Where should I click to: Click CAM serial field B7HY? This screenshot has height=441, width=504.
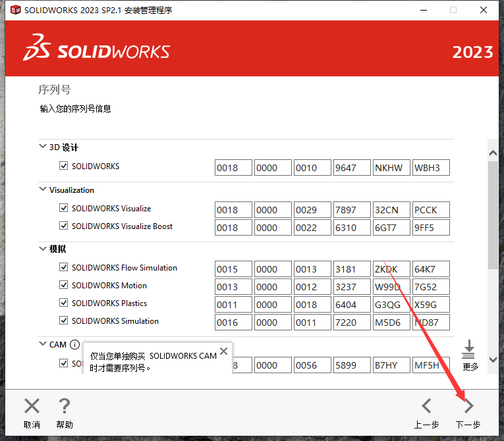pos(391,365)
